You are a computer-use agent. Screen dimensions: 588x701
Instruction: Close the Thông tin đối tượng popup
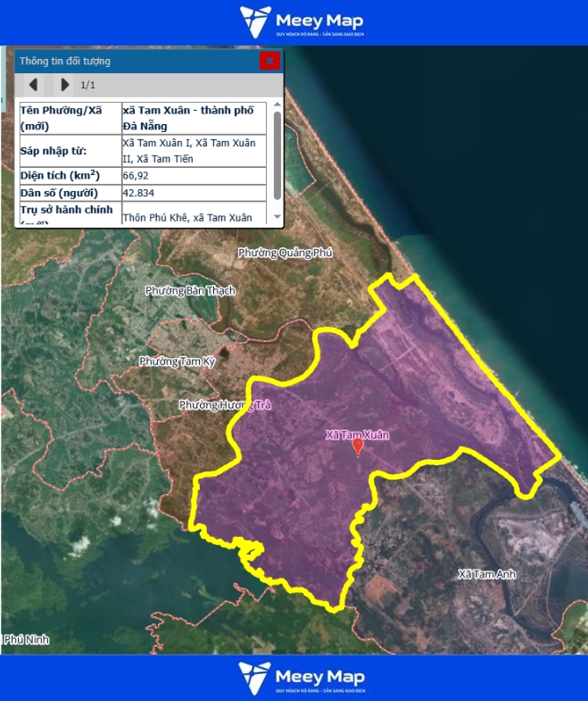coord(269,61)
